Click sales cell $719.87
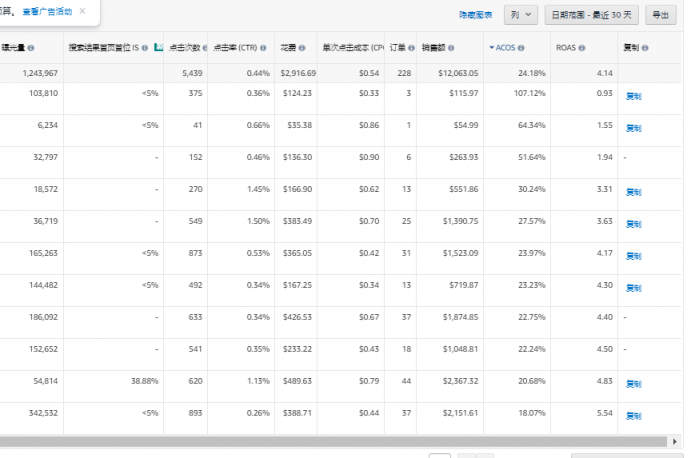Screen dimensions: 695x458 [x=464, y=285]
